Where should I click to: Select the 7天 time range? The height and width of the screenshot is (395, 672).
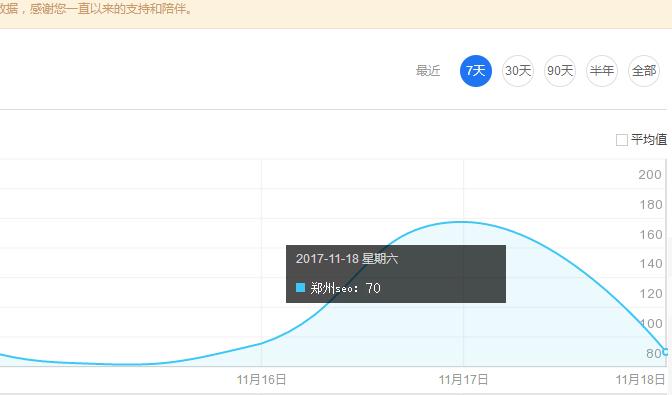pyautogui.click(x=476, y=71)
